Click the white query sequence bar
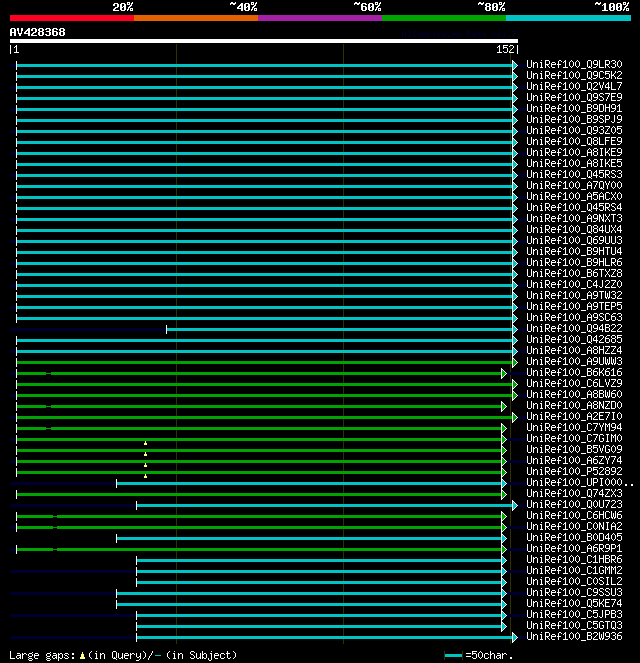640x663 pixels. coord(264,41)
